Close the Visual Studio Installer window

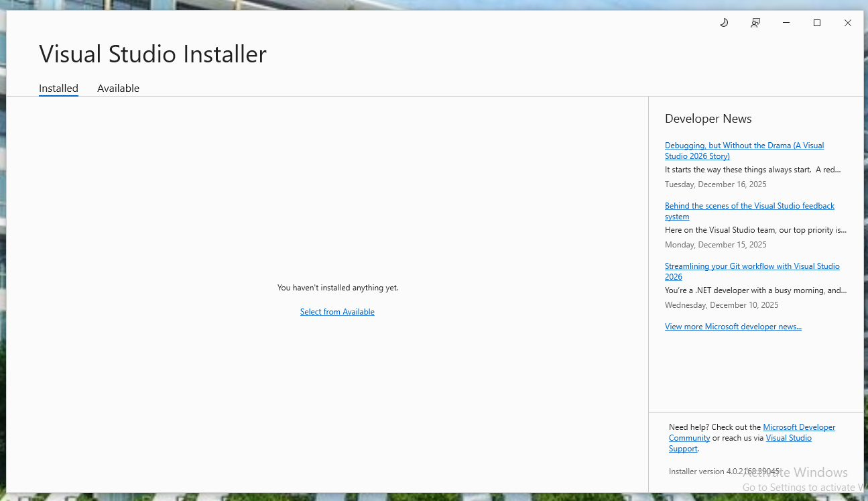point(848,23)
